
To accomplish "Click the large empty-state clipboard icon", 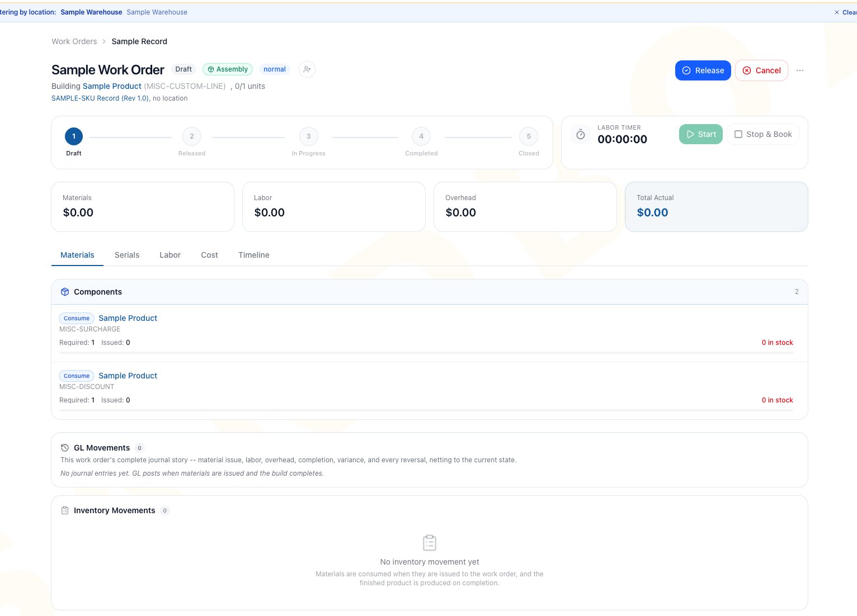I will [430, 543].
